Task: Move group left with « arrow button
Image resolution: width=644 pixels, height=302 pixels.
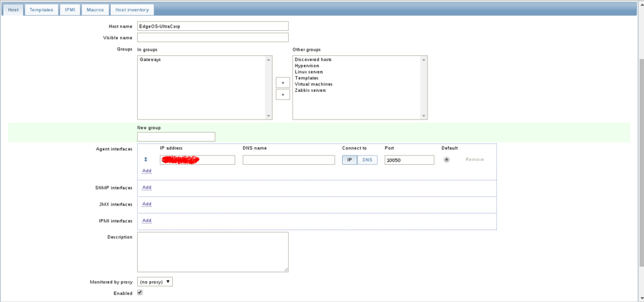Action: (282, 82)
